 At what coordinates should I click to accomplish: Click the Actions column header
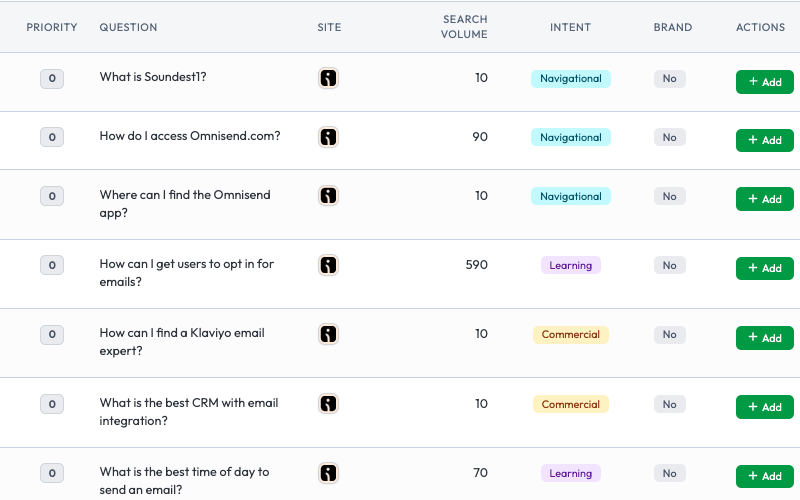pos(760,27)
